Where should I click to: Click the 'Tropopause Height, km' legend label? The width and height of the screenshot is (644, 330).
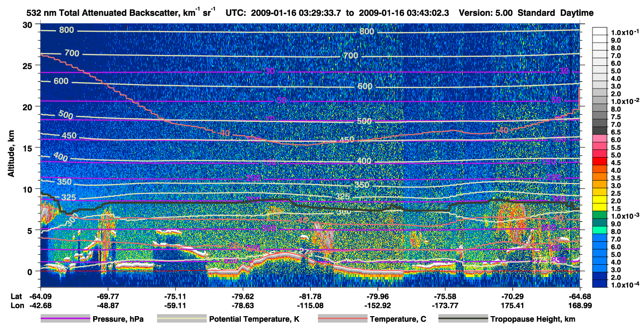(x=533, y=320)
